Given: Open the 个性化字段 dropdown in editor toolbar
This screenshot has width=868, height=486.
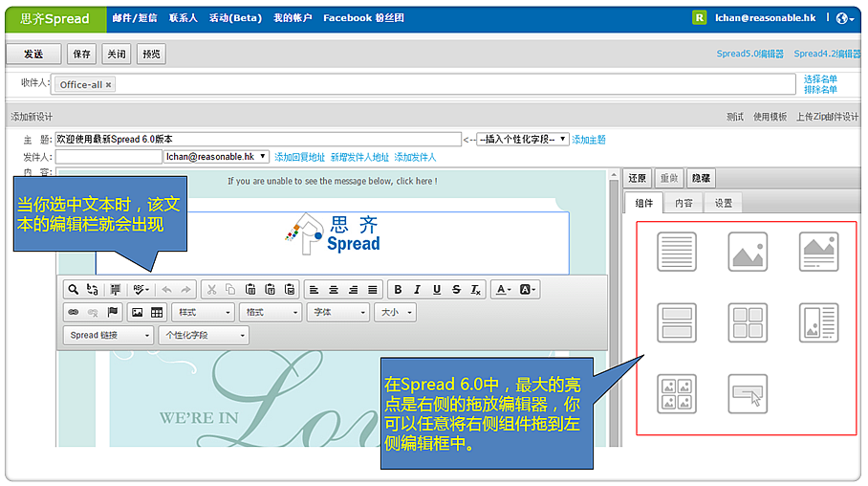Looking at the screenshot, I should pos(204,335).
